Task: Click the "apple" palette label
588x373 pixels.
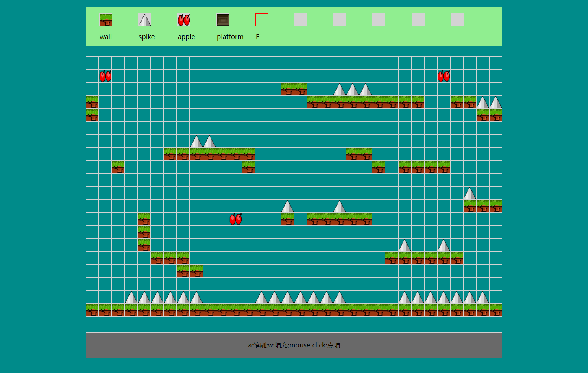Action: point(186,37)
